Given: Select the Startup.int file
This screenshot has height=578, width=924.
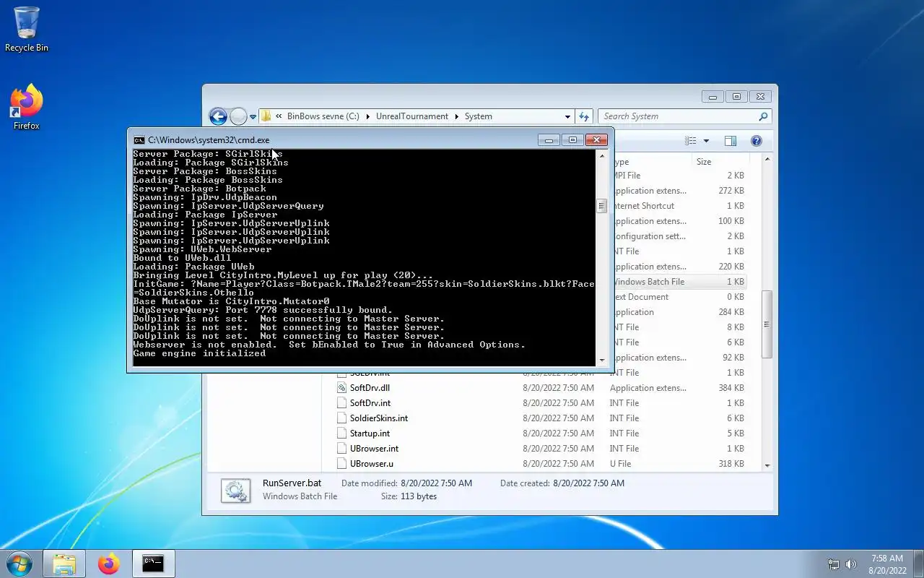Looking at the screenshot, I should pos(370,433).
